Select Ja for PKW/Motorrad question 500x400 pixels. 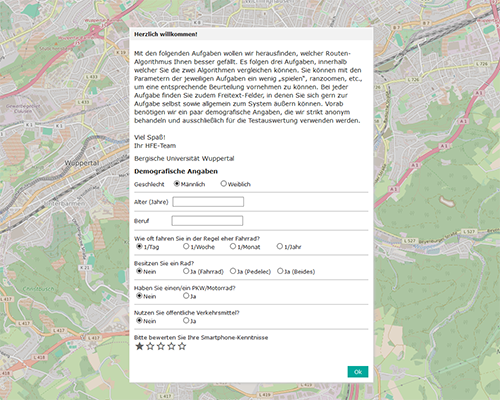coord(186,296)
